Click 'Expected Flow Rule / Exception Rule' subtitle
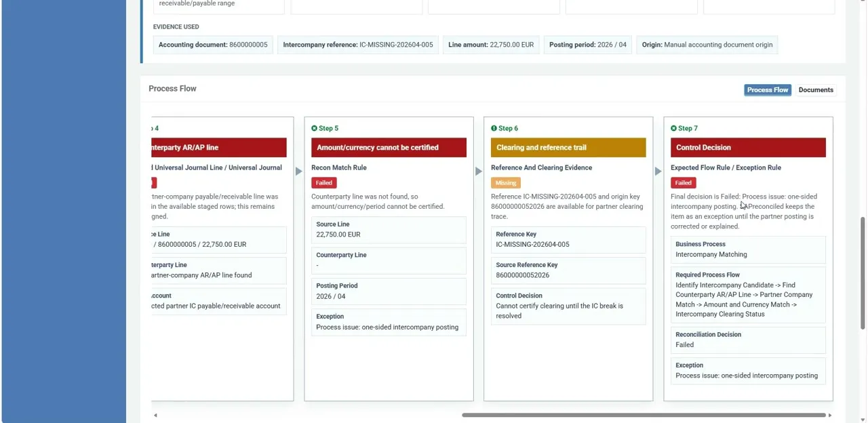 (726, 167)
